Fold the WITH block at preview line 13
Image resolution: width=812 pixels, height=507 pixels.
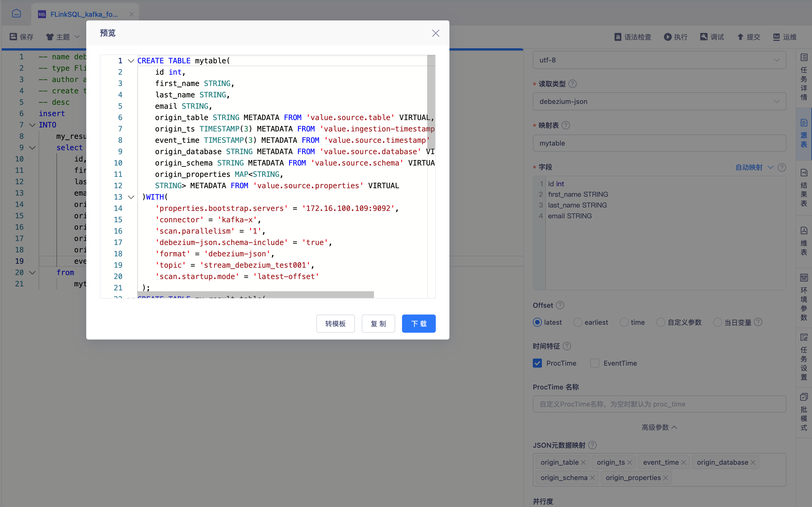tap(131, 197)
